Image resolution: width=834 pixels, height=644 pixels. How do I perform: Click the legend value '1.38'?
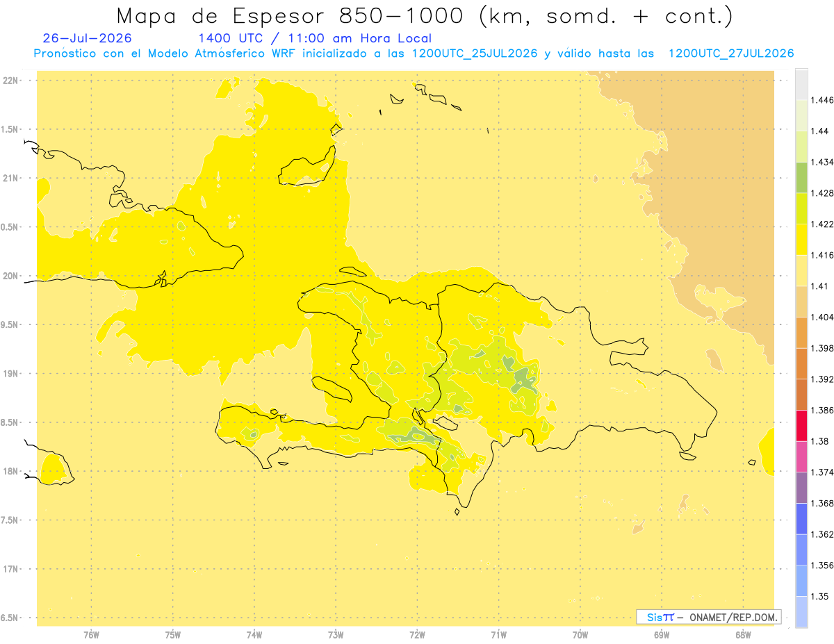(x=821, y=441)
